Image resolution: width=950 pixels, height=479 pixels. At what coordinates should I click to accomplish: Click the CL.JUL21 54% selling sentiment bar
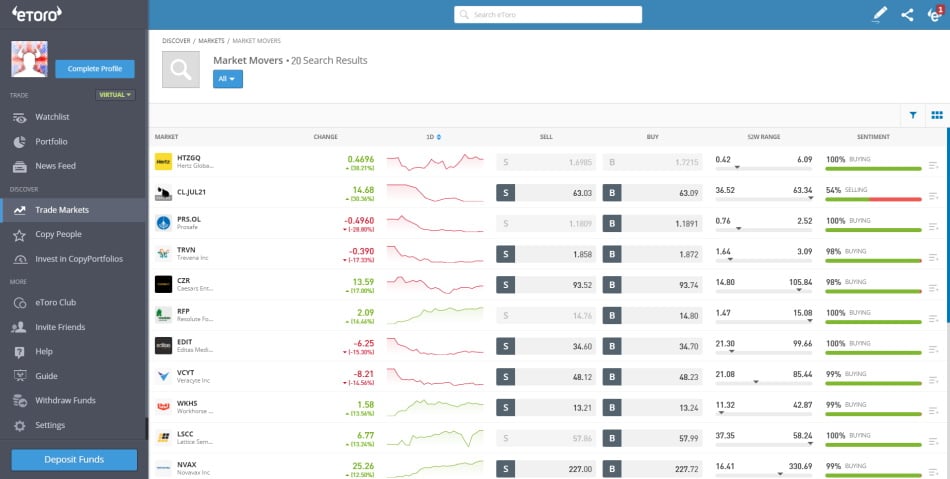pyautogui.click(x=873, y=199)
